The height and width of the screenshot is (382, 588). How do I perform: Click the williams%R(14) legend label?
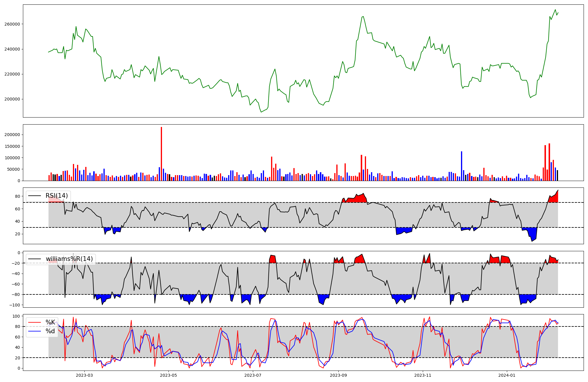point(69,259)
